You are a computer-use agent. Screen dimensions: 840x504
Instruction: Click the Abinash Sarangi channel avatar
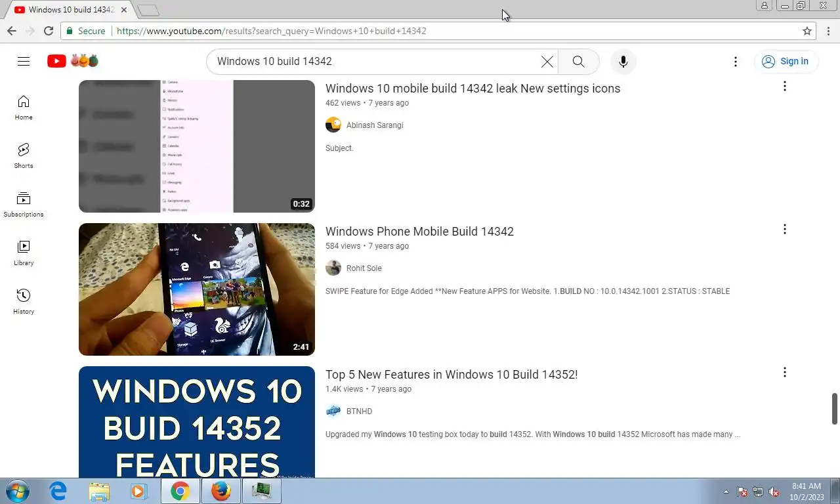pyautogui.click(x=333, y=125)
